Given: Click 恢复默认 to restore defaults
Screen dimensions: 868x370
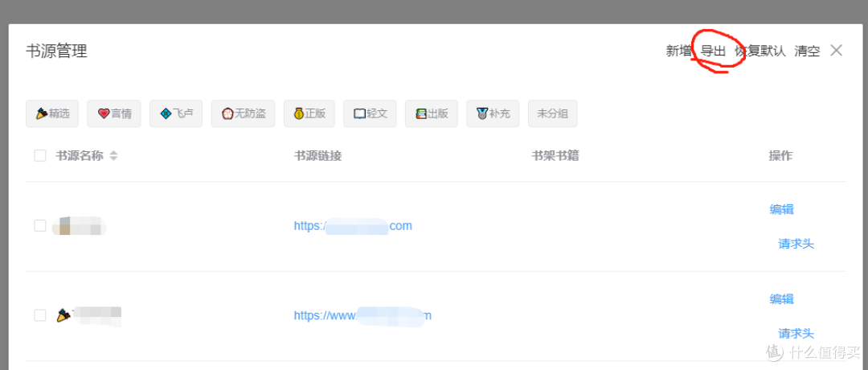Looking at the screenshot, I should tap(760, 51).
